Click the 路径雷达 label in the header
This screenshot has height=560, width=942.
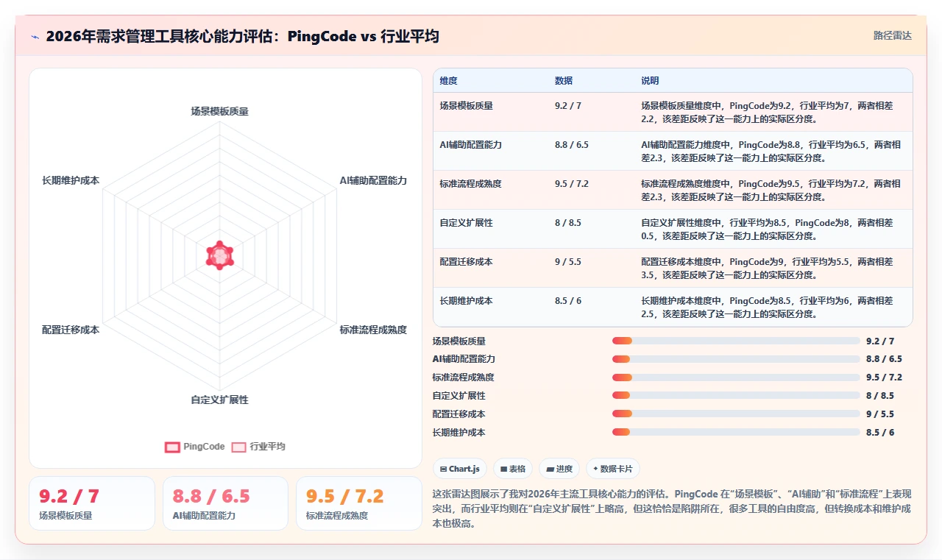pyautogui.click(x=892, y=35)
